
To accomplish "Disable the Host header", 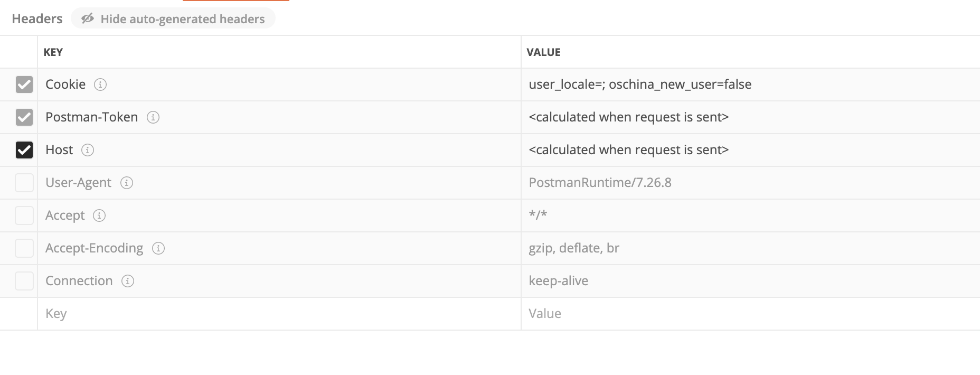I will (24, 150).
